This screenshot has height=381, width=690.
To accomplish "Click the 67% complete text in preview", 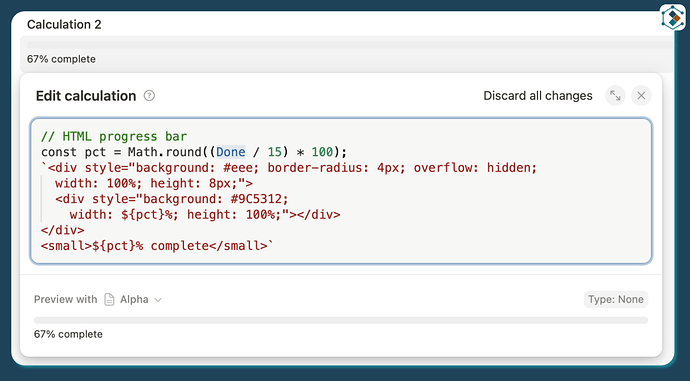I will click(68, 334).
